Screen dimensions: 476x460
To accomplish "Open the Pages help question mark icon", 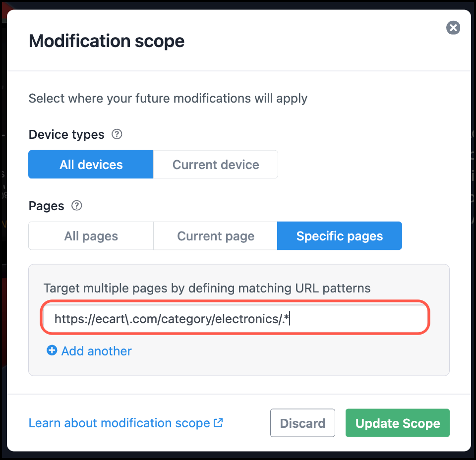I will point(76,206).
